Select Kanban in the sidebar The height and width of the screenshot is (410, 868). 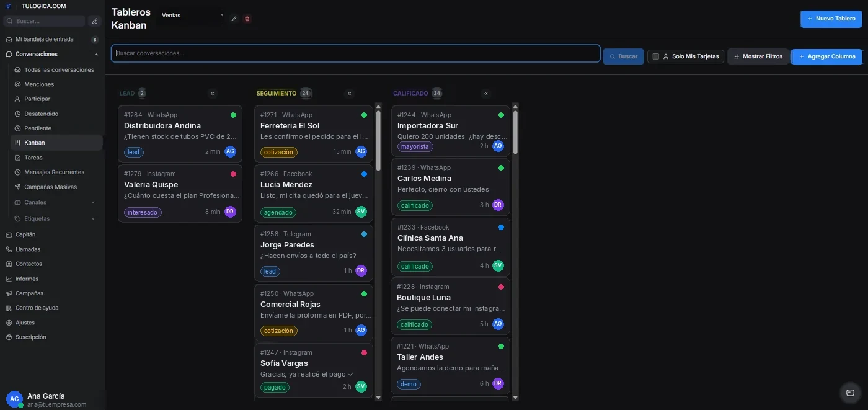(56, 143)
